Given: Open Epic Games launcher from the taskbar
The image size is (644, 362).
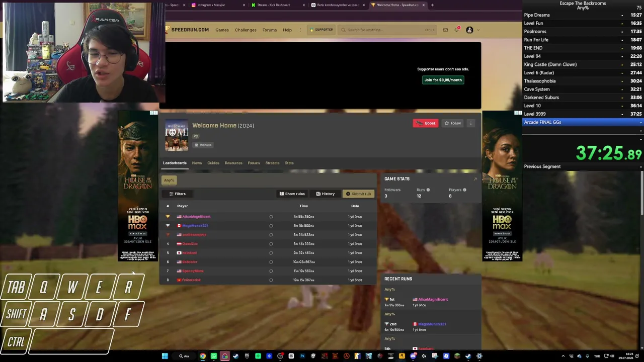Looking at the screenshot, I should click(x=247, y=356).
